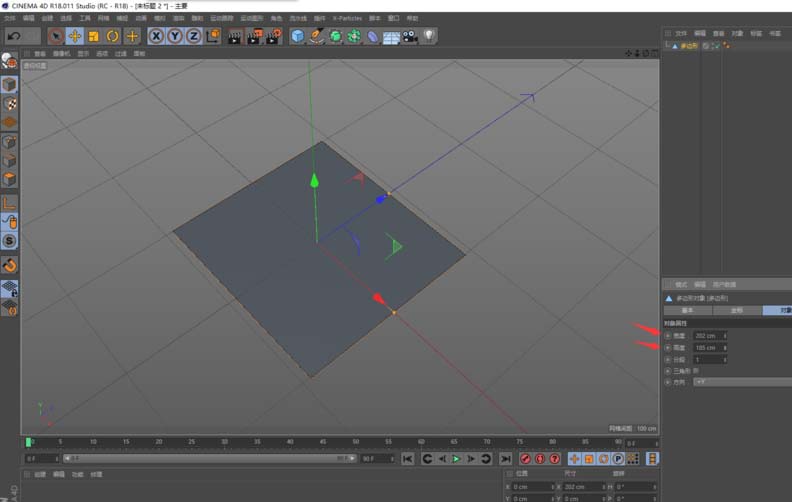Open the 方向 orientation dropdown
The height and width of the screenshot is (502, 792).
pyautogui.click(x=742, y=382)
